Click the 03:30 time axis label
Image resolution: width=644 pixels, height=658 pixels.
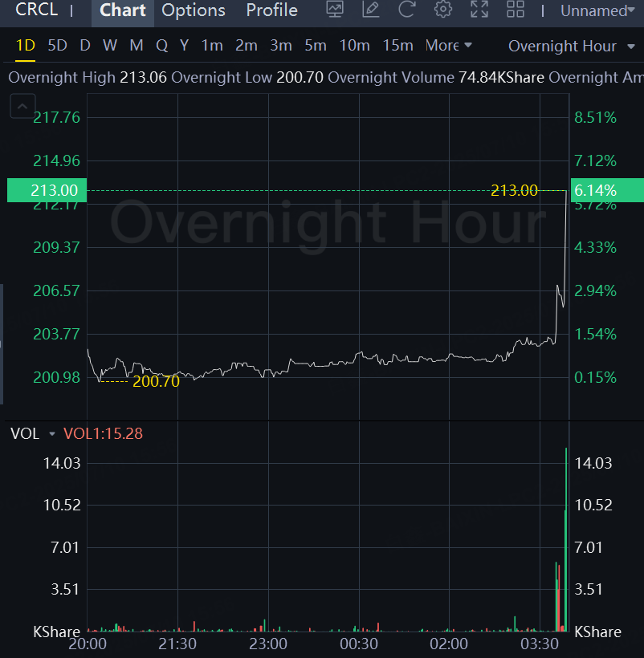[x=540, y=644]
